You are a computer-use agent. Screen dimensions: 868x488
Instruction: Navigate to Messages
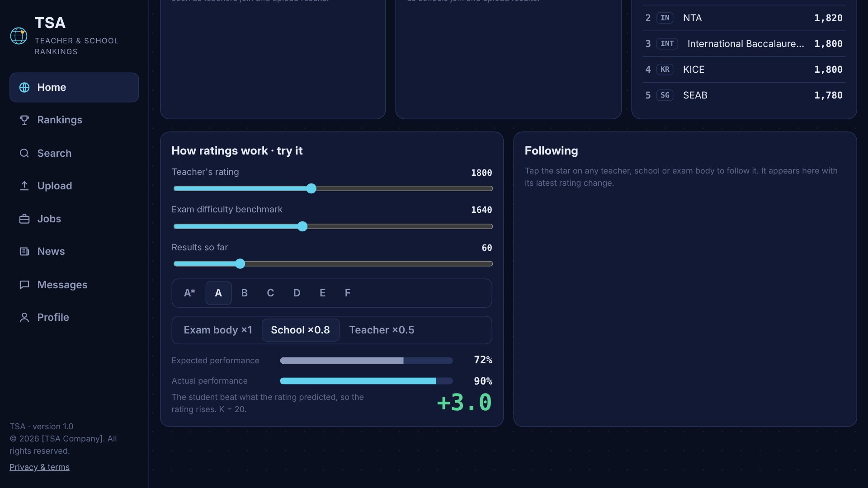[74, 285]
